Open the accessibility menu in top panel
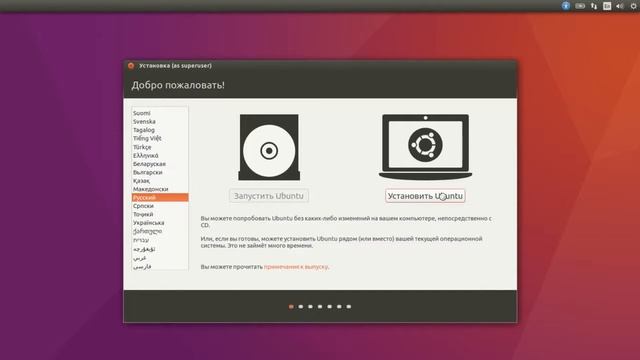Image resolution: width=640 pixels, height=360 pixels. point(566,6)
